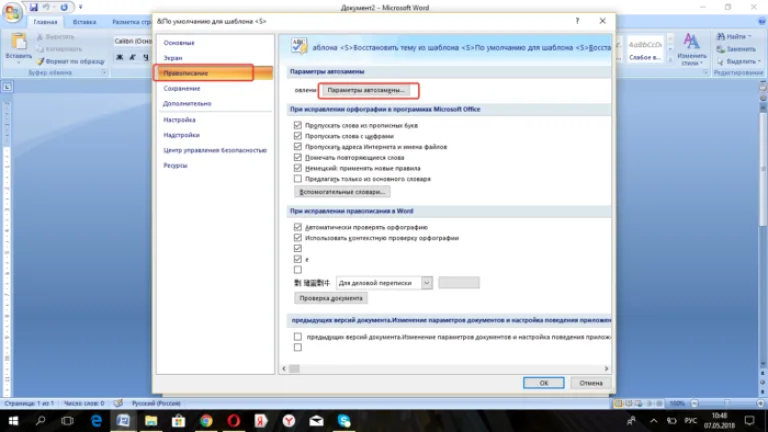The height and width of the screenshot is (432, 768).
Task: Open Microsoft Edge from the taskbar
Action: pyautogui.click(x=96, y=421)
